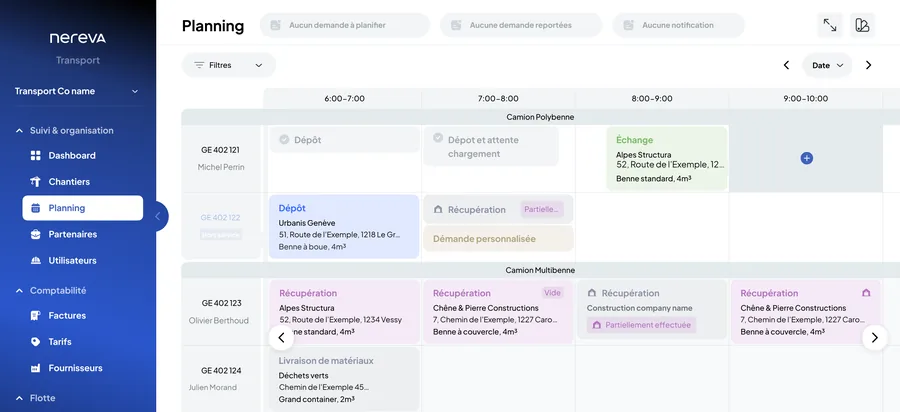The image size is (900, 412).
Task: Click the Partenaires briefcase icon
Action: (36, 234)
